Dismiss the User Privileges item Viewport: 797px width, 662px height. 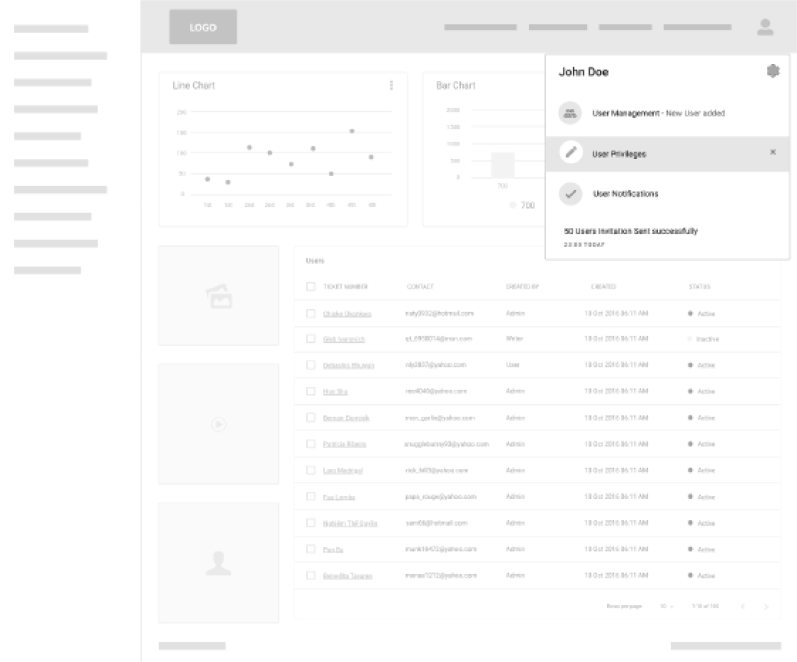(x=772, y=152)
